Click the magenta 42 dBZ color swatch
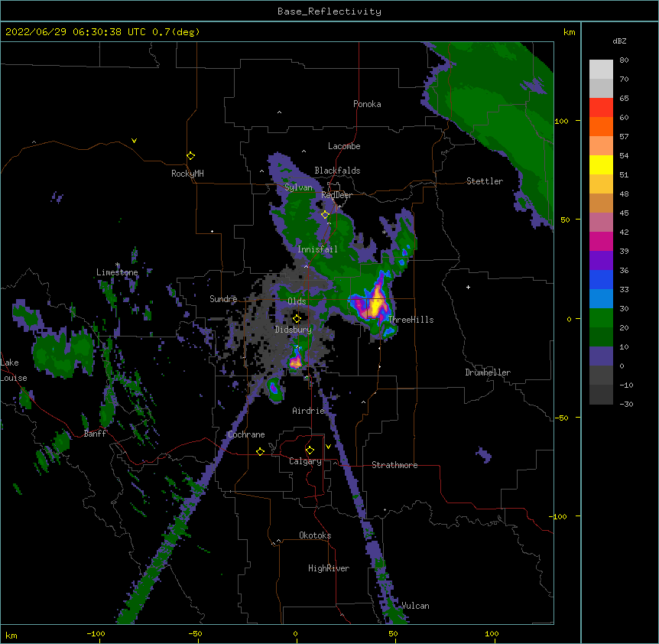This screenshot has height=644, width=659. tap(601, 241)
